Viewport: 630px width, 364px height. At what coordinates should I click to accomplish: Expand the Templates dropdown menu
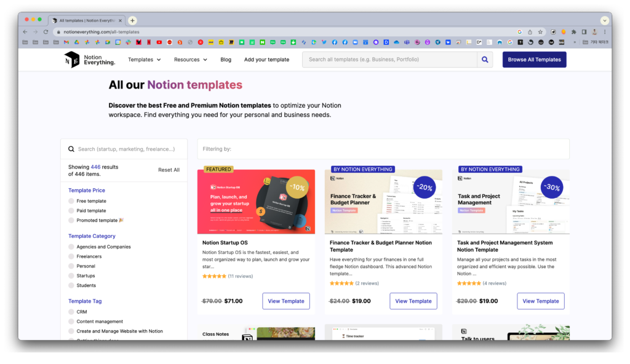tap(144, 60)
